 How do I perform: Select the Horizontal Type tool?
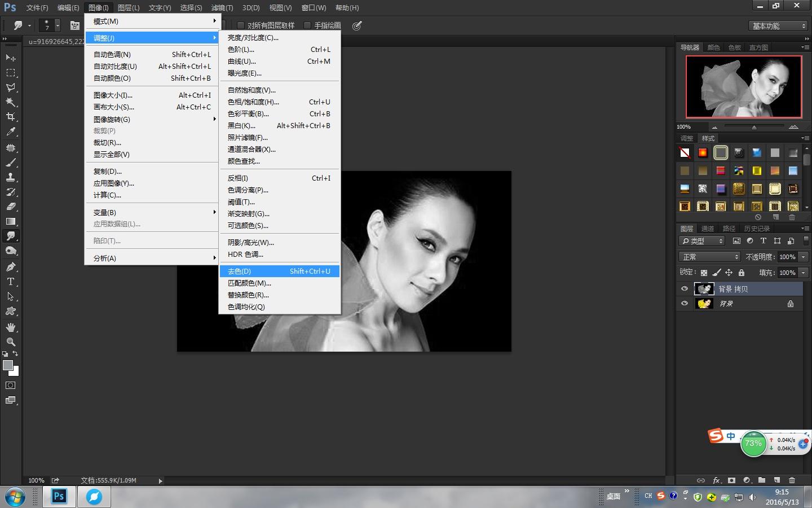(x=11, y=281)
